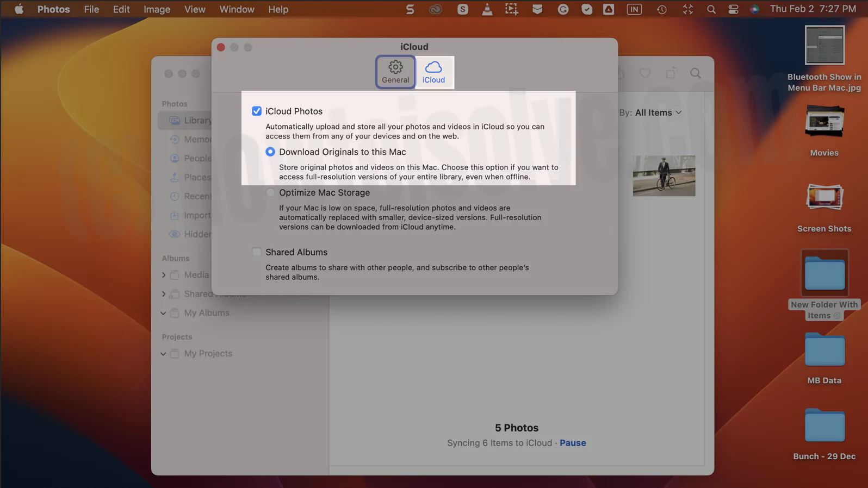
Task: Switch to the General preferences tab
Action: [395, 72]
